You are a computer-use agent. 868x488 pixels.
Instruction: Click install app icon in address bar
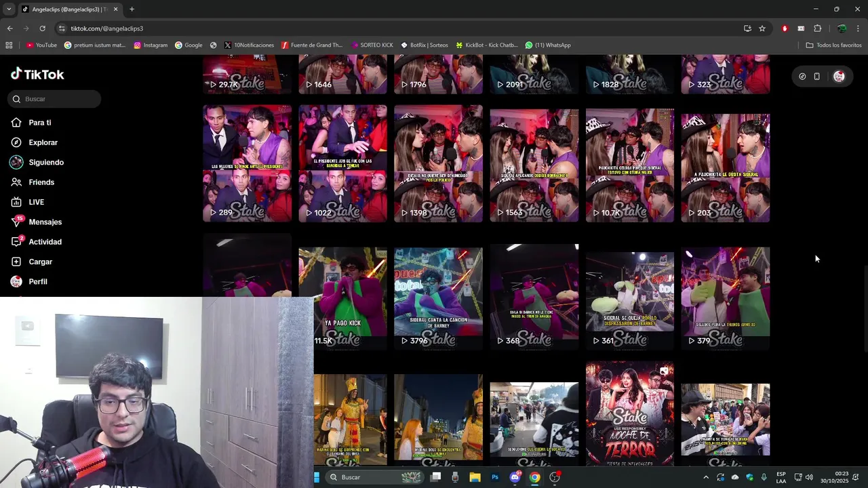point(747,28)
